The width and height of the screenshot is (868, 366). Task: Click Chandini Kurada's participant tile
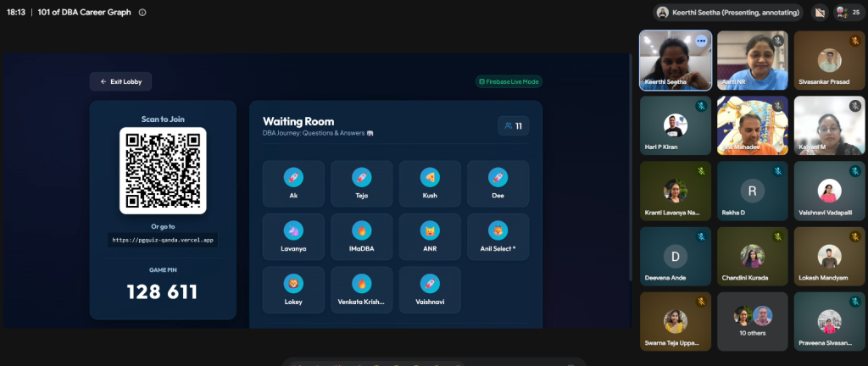tap(753, 256)
